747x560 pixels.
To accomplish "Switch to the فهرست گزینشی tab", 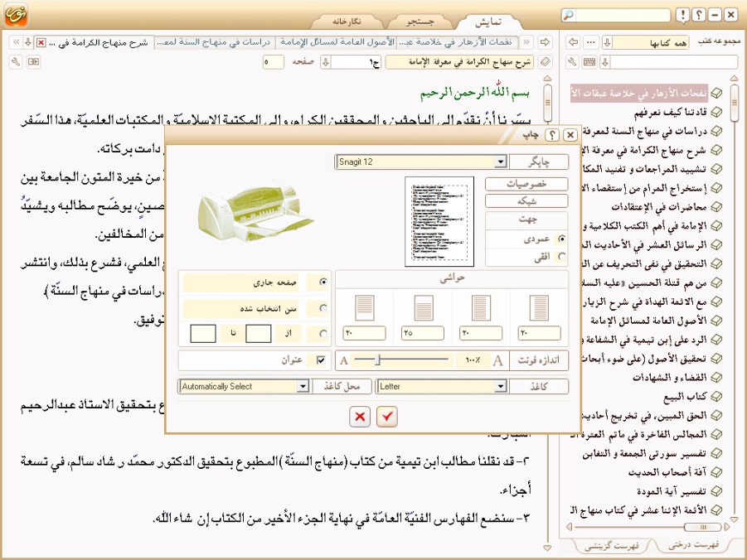I will [x=611, y=545].
